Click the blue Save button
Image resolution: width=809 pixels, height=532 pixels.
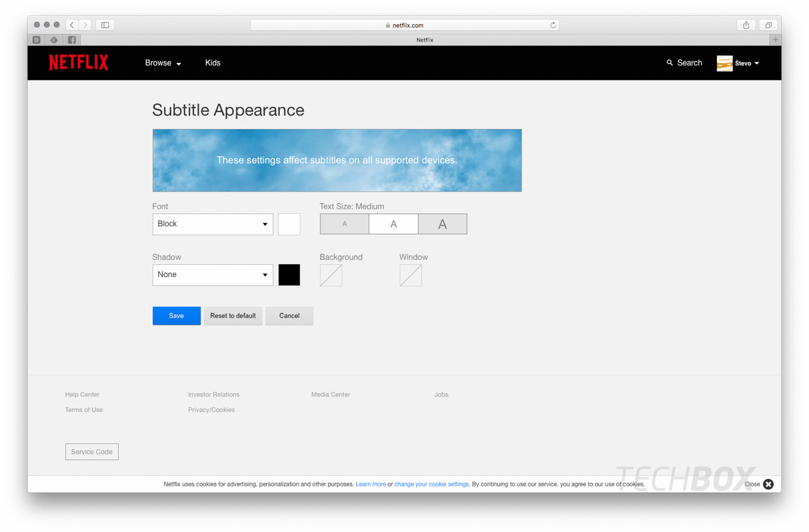point(177,316)
